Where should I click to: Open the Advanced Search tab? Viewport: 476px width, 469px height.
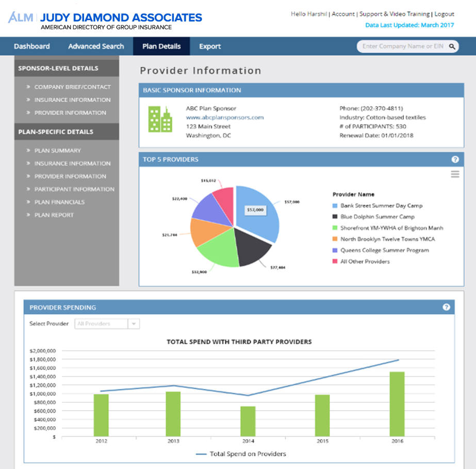click(x=96, y=46)
